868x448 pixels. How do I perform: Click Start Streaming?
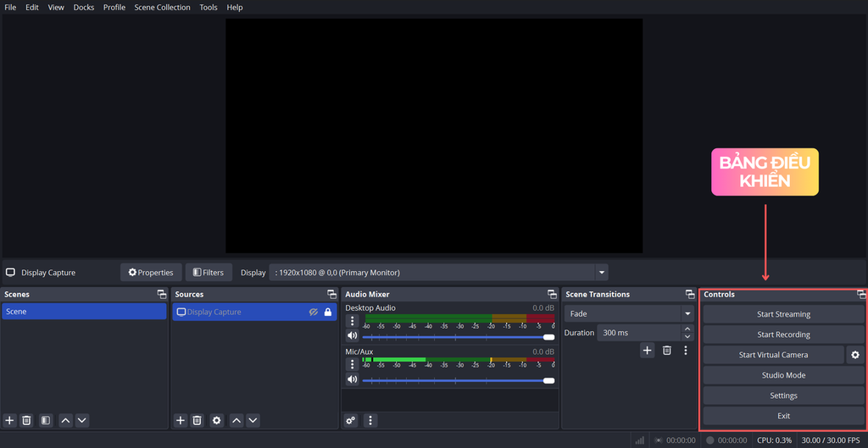783,314
